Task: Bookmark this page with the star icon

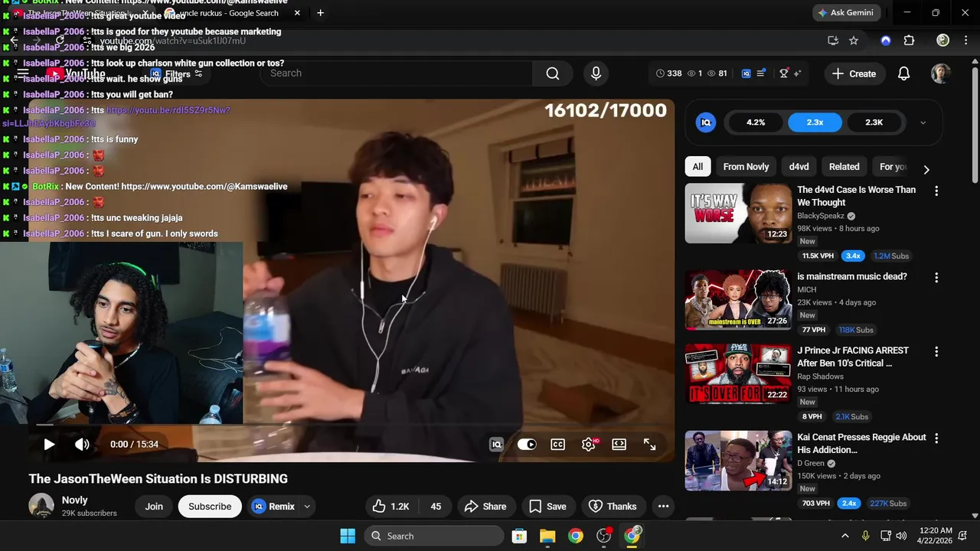Action: coord(854,41)
